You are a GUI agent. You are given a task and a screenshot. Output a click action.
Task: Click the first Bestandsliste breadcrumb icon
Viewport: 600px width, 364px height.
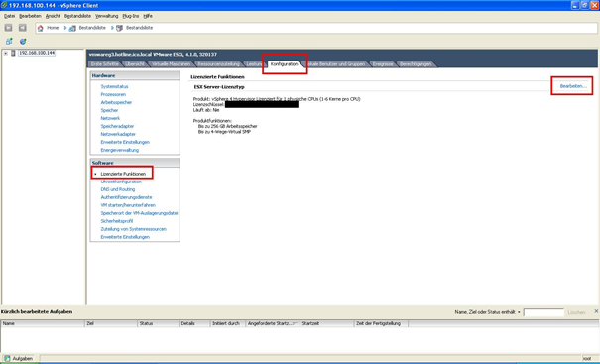tap(72, 28)
